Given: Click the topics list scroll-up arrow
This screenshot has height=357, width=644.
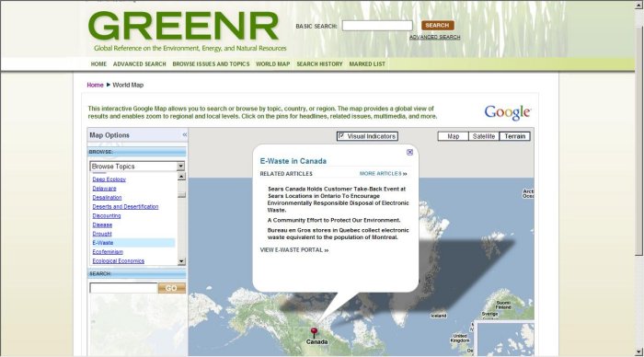Looking at the screenshot, I should [x=181, y=177].
